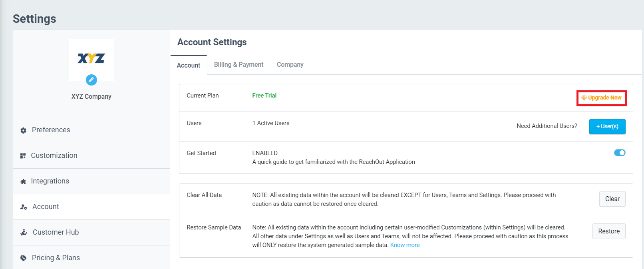Image resolution: width=644 pixels, height=269 pixels.
Task: Click the Customer Hub icon
Action: 24,232
